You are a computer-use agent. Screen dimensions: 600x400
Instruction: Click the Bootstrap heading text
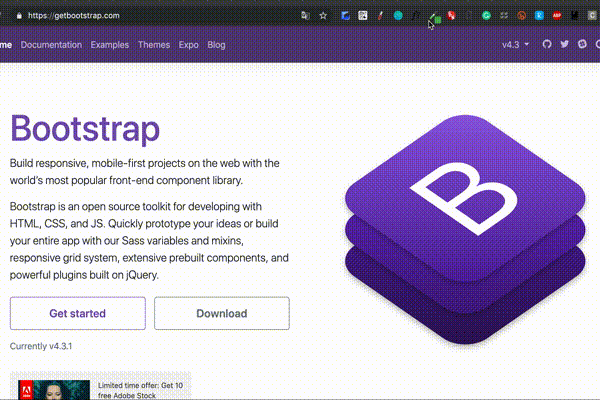(x=85, y=129)
